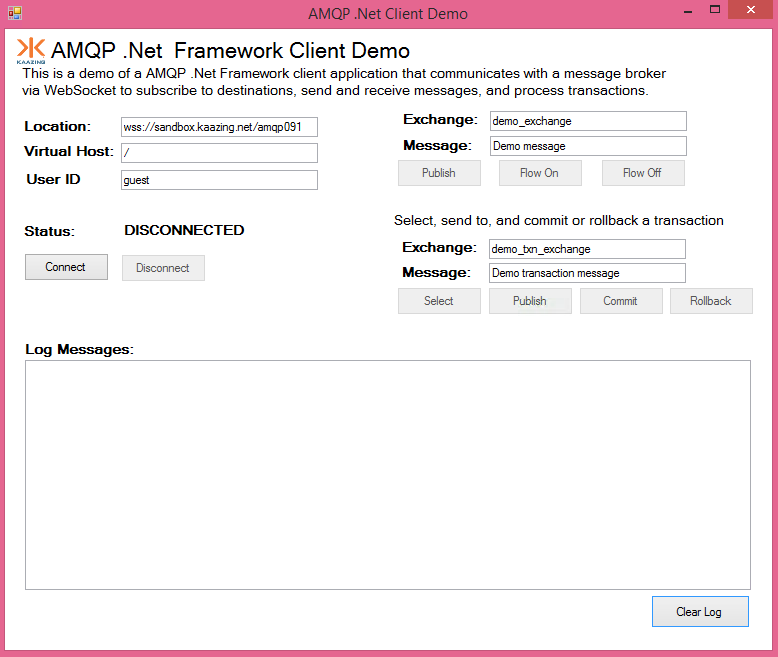Viewport: 778px width, 657px height.
Task: Click the transaction instructions text
Action: tap(559, 220)
